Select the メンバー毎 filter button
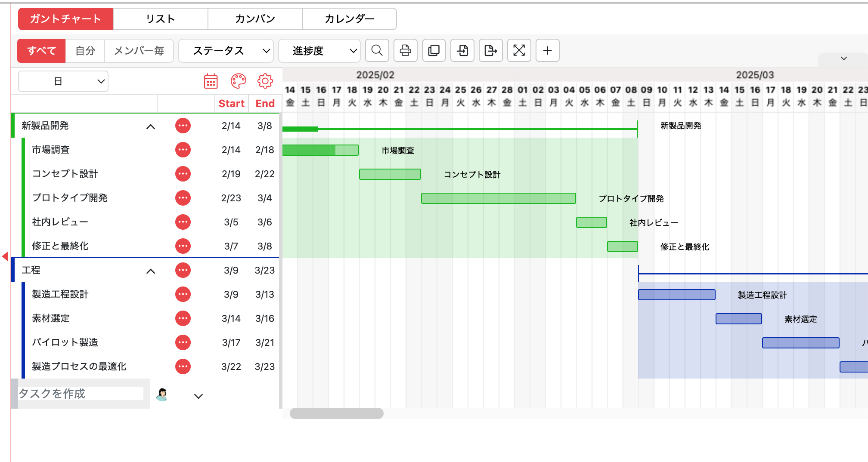868x462 pixels. [139, 50]
